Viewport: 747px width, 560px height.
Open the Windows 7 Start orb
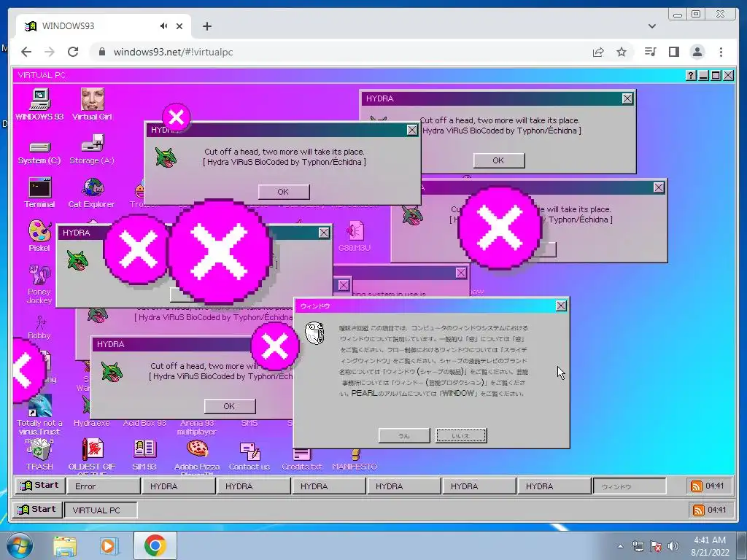(x=19, y=545)
